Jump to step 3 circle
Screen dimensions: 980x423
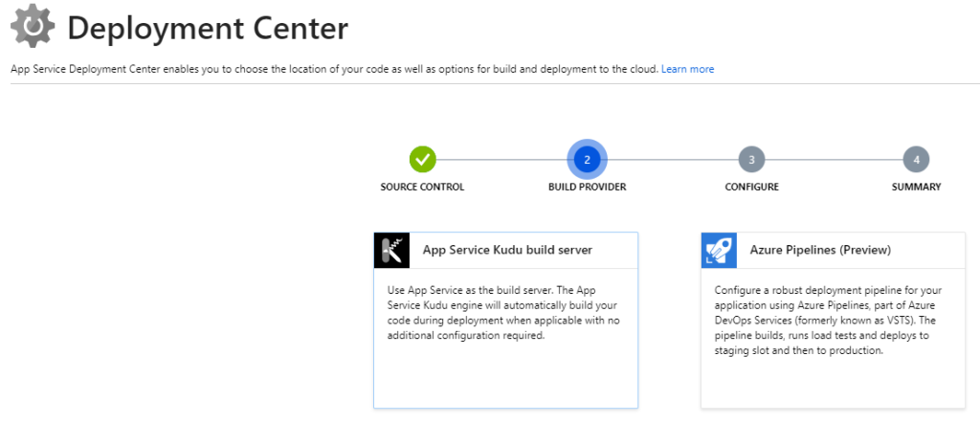(x=751, y=159)
